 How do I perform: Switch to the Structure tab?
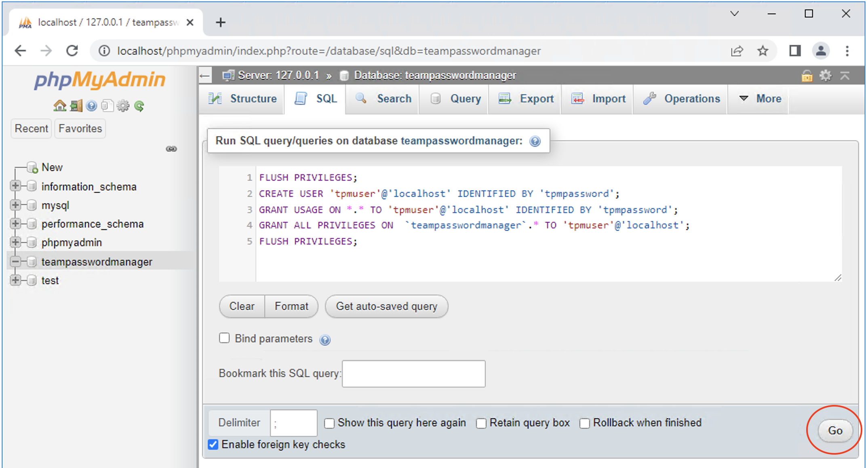click(x=242, y=99)
